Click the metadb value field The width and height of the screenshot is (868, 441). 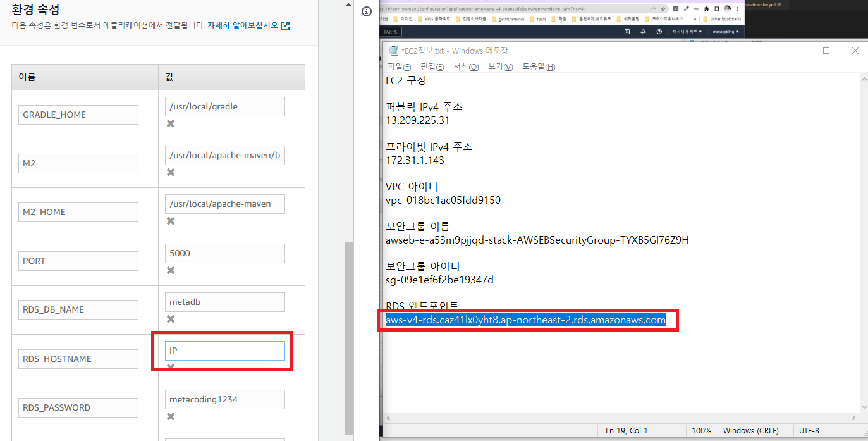(x=224, y=302)
